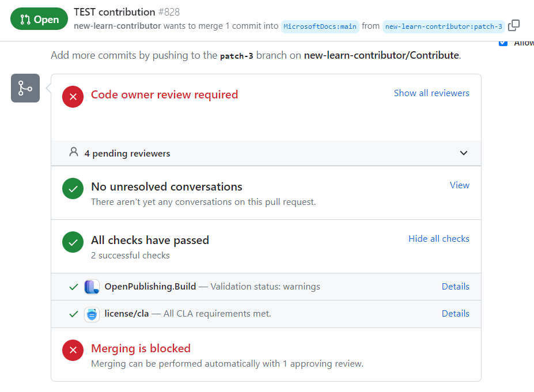This screenshot has width=534, height=392.
Task: Click the green Open status badge
Action: (x=39, y=19)
